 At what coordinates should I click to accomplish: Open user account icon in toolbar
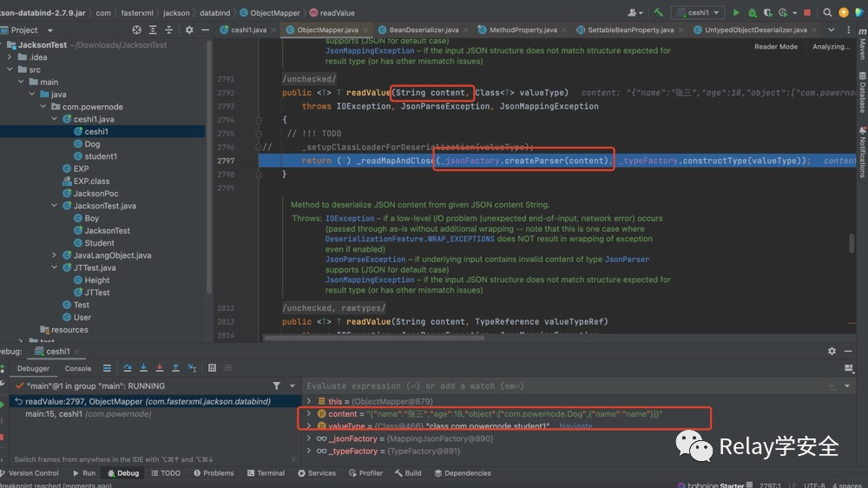tap(635, 12)
